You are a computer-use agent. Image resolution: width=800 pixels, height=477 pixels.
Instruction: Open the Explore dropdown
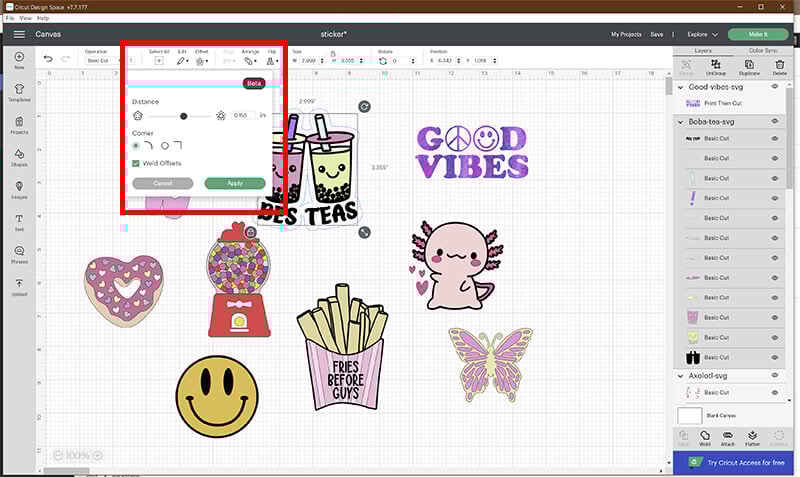coord(702,34)
